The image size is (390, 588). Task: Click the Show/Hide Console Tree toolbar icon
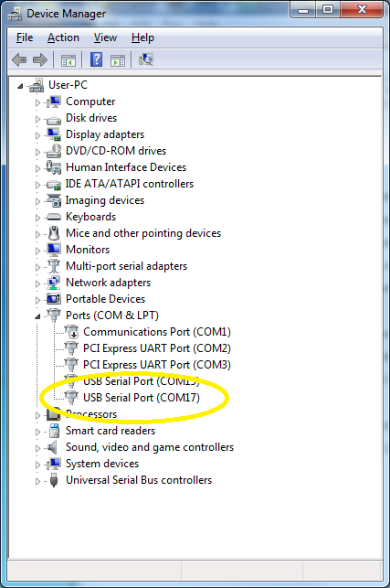coord(69,60)
